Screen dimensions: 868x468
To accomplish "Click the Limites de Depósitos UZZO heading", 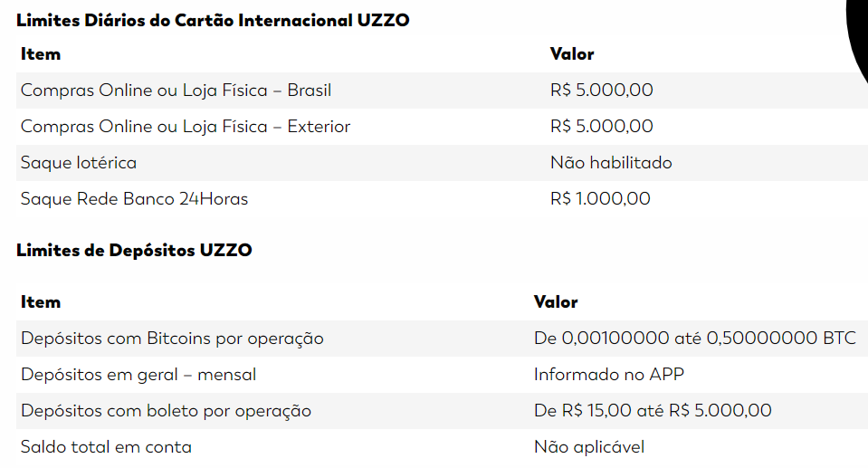I will [x=134, y=251].
